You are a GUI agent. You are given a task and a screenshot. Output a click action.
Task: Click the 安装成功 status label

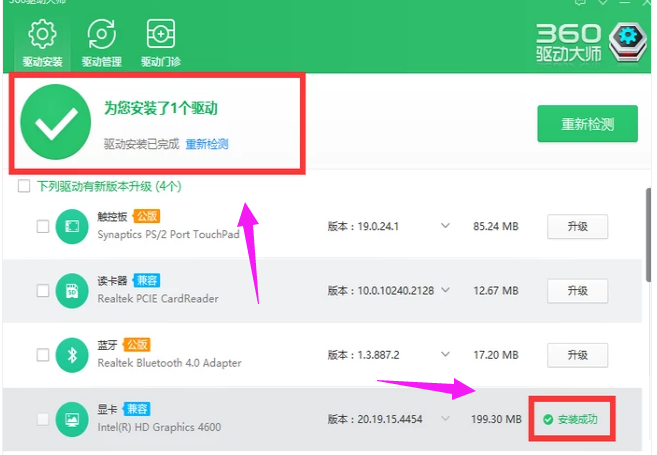pos(570,419)
